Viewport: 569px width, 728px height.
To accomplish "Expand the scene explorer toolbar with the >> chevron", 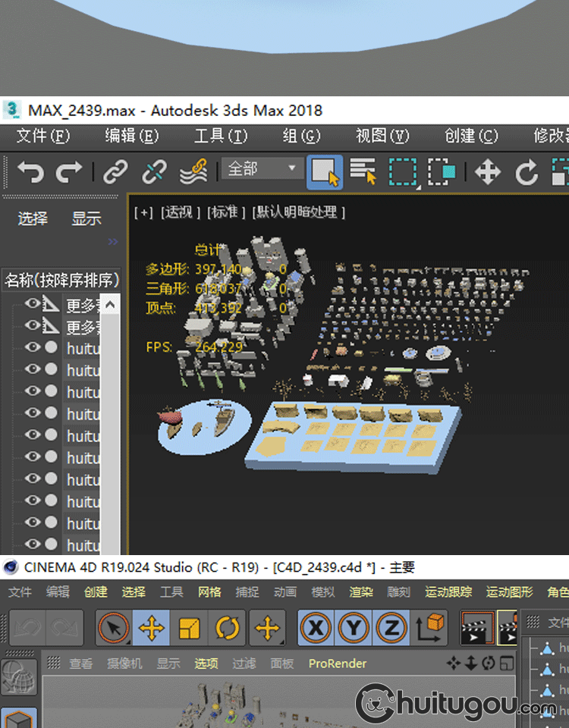I will [x=113, y=241].
